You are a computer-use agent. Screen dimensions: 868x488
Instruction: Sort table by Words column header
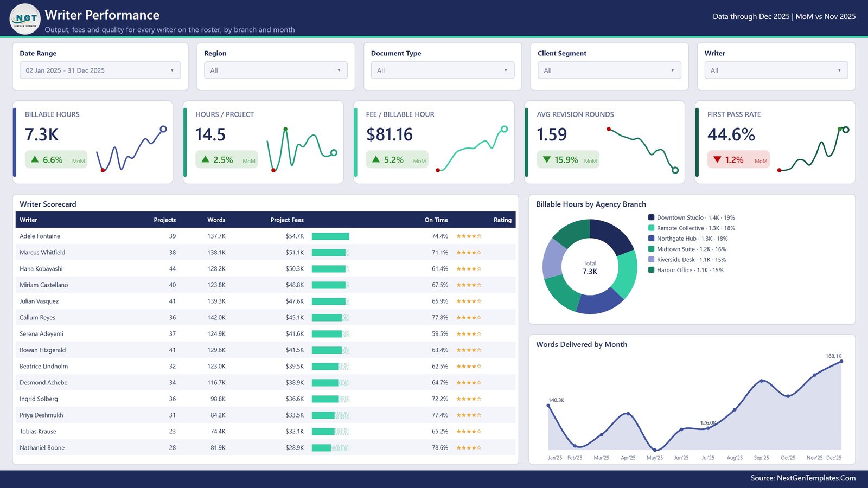coord(216,220)
